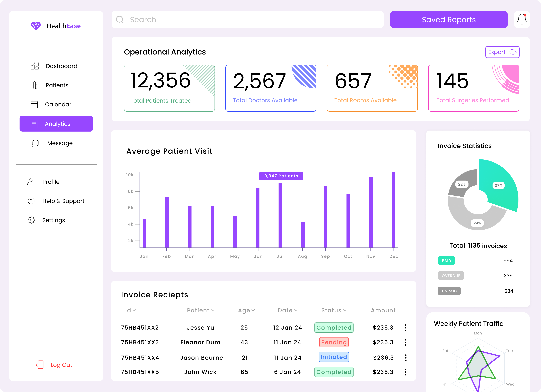Screen dimensions: 541x392
Task: Open row menu for Jason Bourne invoice
Action: [405, 358]
